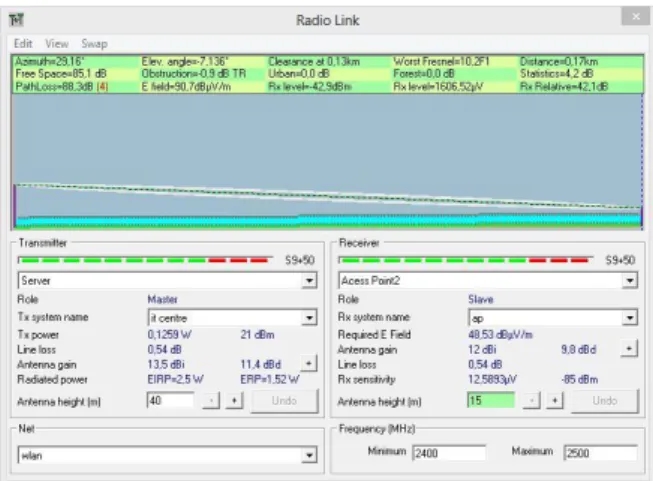The width and height of the screenshot is (653, 481).
Task: Click the 'ERP=1,52 W' radiated power value
Action: [x=269, y=379]
